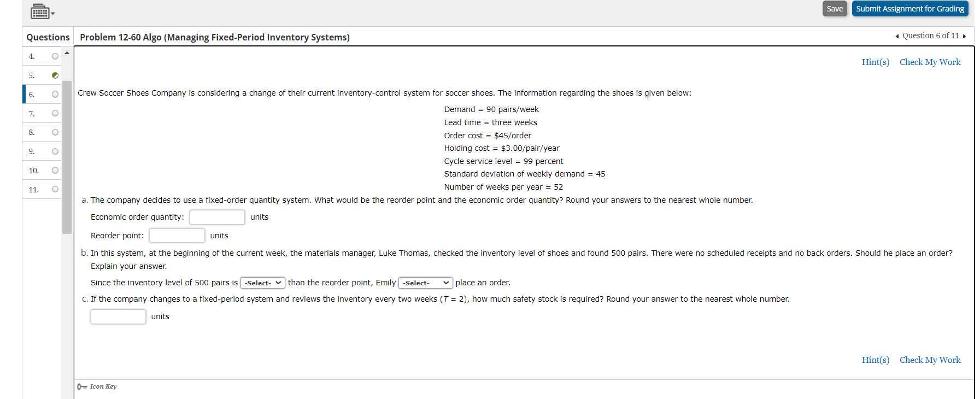Advance to next question with the right arrow
Screen dimensions: 980x399
coord(965,36)
